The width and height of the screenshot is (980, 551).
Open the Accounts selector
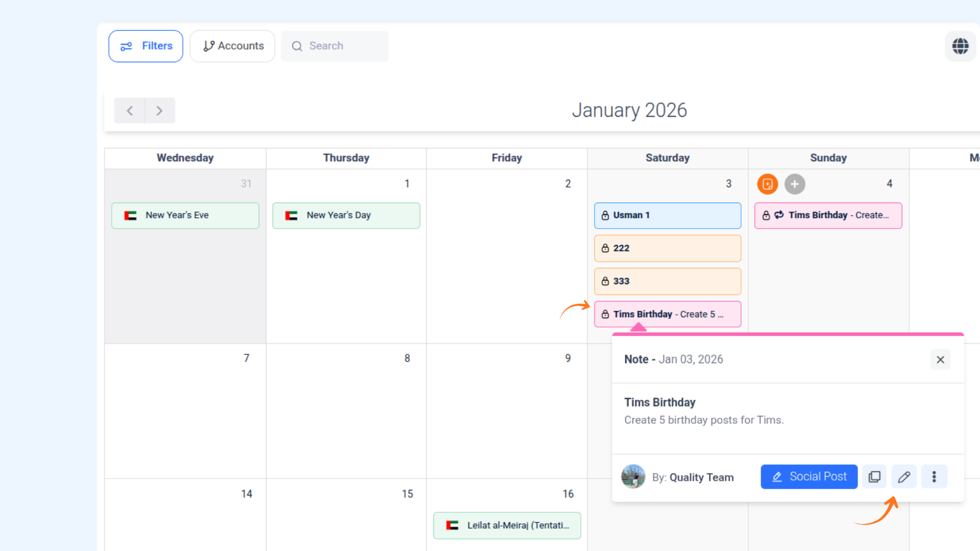233,46
